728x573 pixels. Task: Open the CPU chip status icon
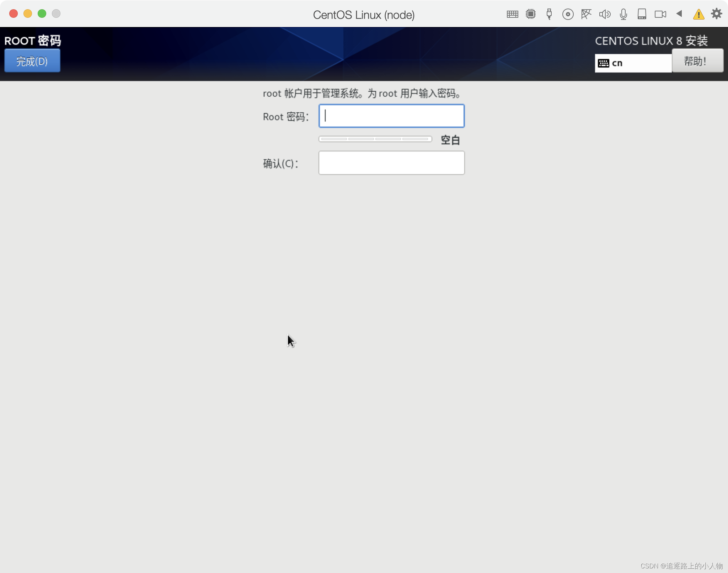tap(531, 14)
